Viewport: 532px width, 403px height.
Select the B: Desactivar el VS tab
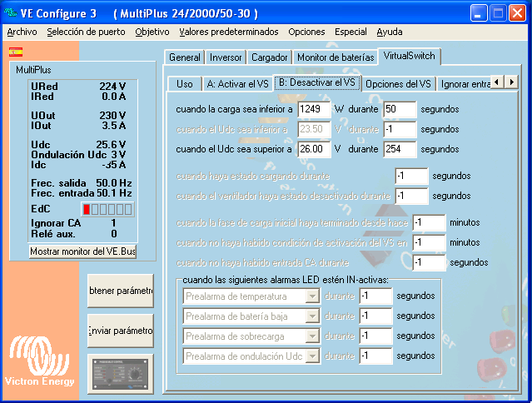(x=317, y=82)
